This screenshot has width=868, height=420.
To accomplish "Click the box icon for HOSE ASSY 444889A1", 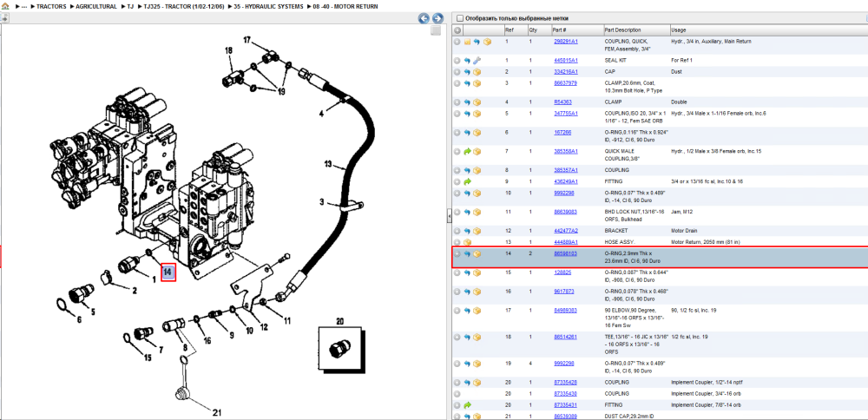I will [x=467, y=242].
